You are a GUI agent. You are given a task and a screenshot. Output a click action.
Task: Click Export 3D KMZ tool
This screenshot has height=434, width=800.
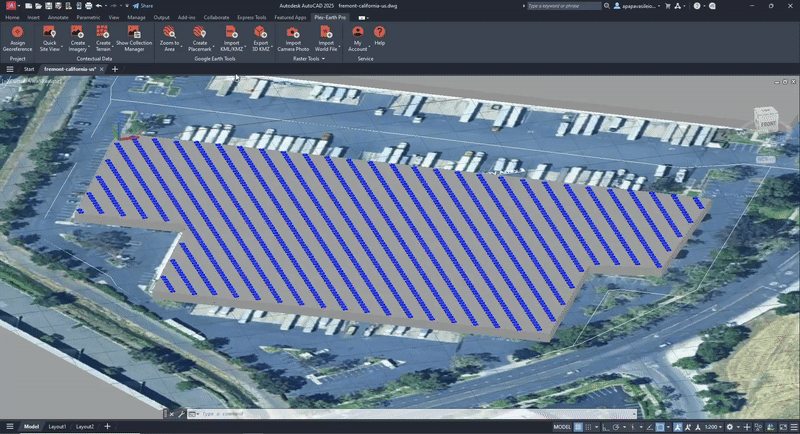point(261,38)
